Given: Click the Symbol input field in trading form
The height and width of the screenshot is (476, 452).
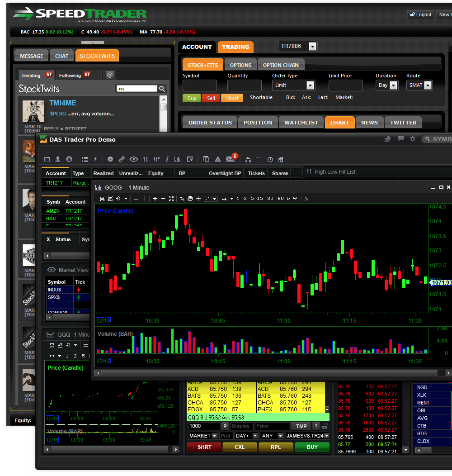Looking at the screenshot, I should 200,86.
